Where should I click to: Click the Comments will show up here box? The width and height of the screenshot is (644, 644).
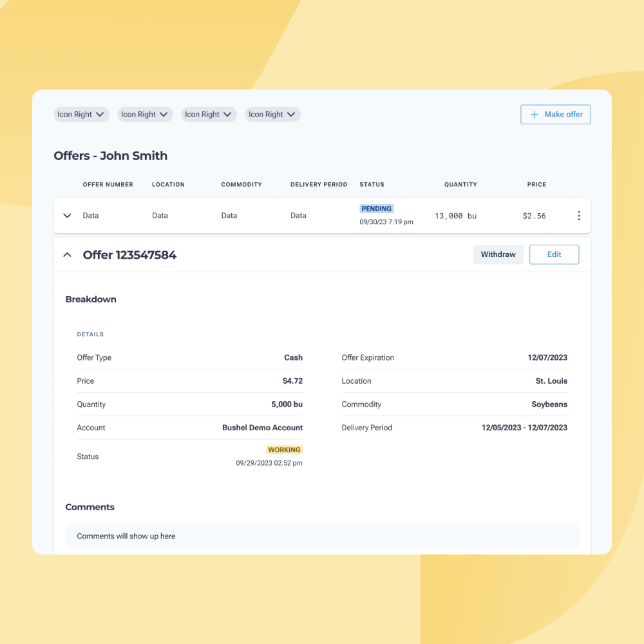click(322, 536)
